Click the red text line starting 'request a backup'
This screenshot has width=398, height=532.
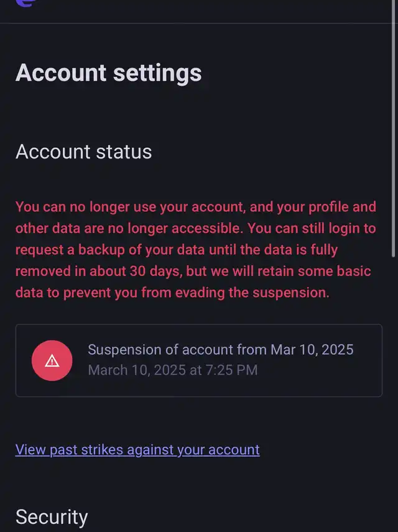pos(177,250)
